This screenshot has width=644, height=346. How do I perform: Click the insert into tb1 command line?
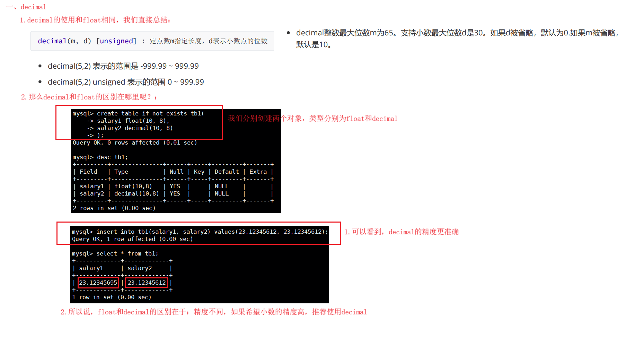coord(200,232)
